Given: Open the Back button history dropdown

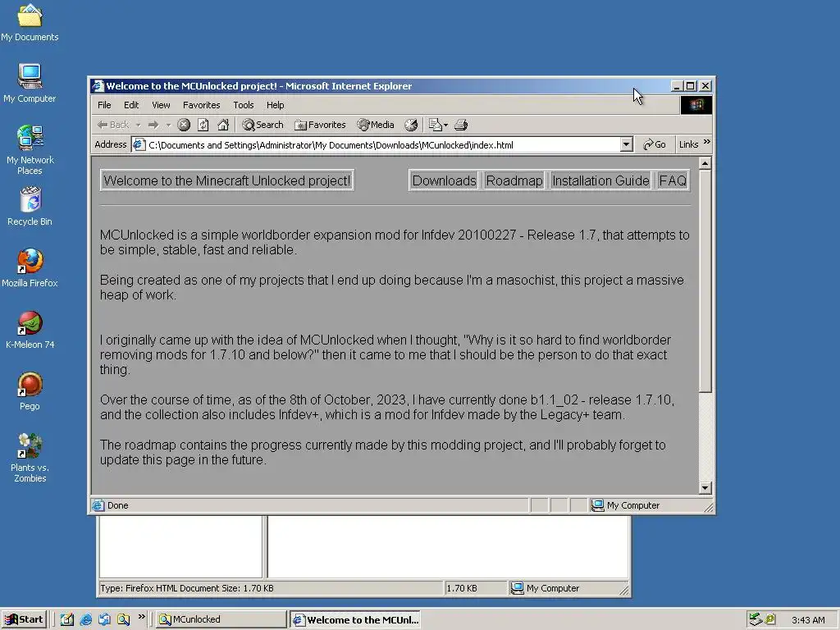Looking at the screenshot, I should [138, 125].
